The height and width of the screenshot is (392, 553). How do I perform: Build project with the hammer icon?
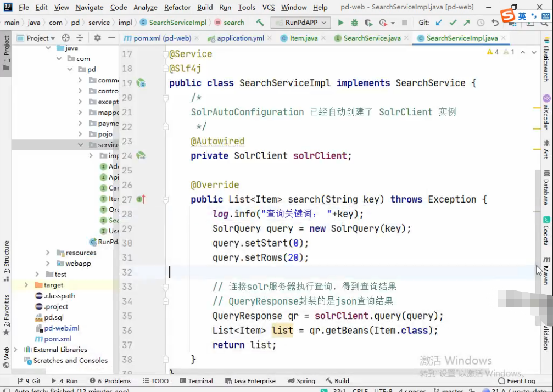point(260,23)
